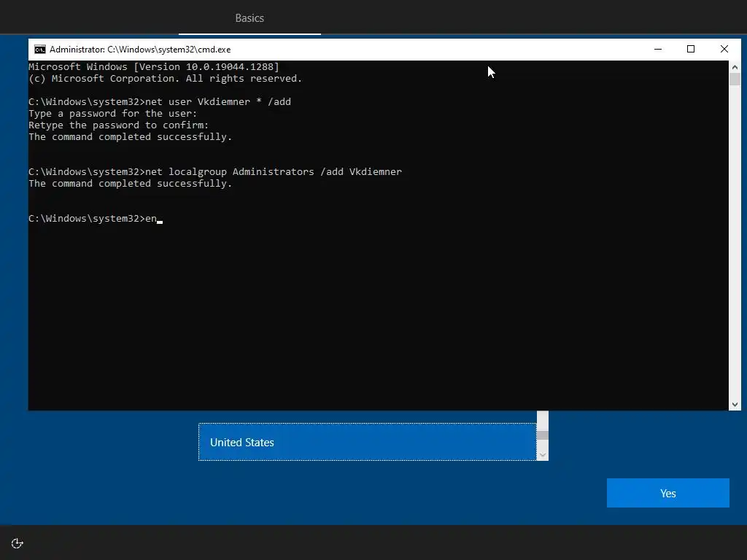Click the title 'Administrator: C:\Windows\system32\cmd.exe'
Screen dimensions: 747x560
click(140, 50)
